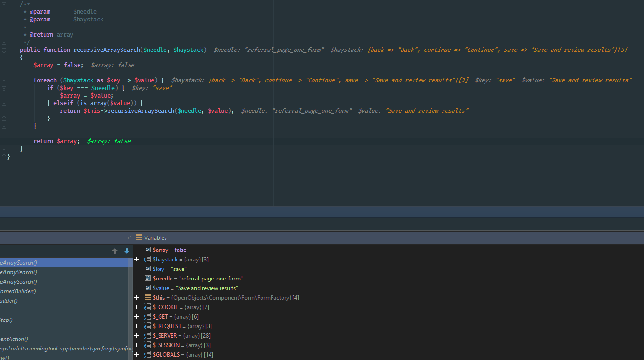This screenshot has height=360, width=644.
Task: Click the $GLOBALS array type icon
Action: 148,355
